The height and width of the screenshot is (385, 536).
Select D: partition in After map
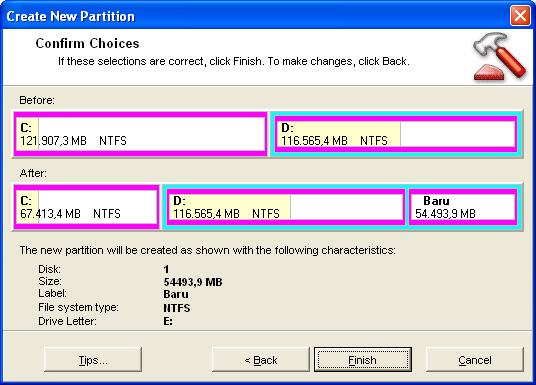(286, 207)
